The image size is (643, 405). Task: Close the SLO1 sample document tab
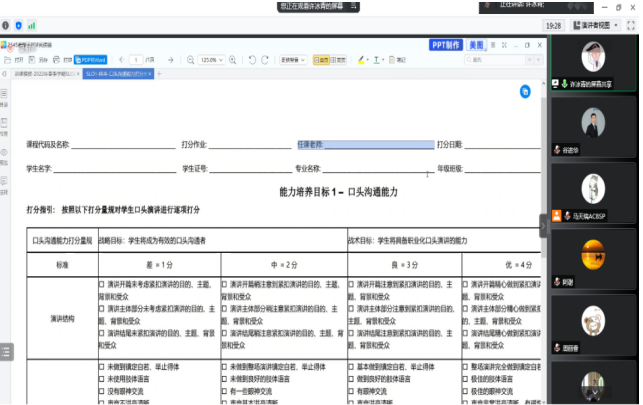point(150,74)
